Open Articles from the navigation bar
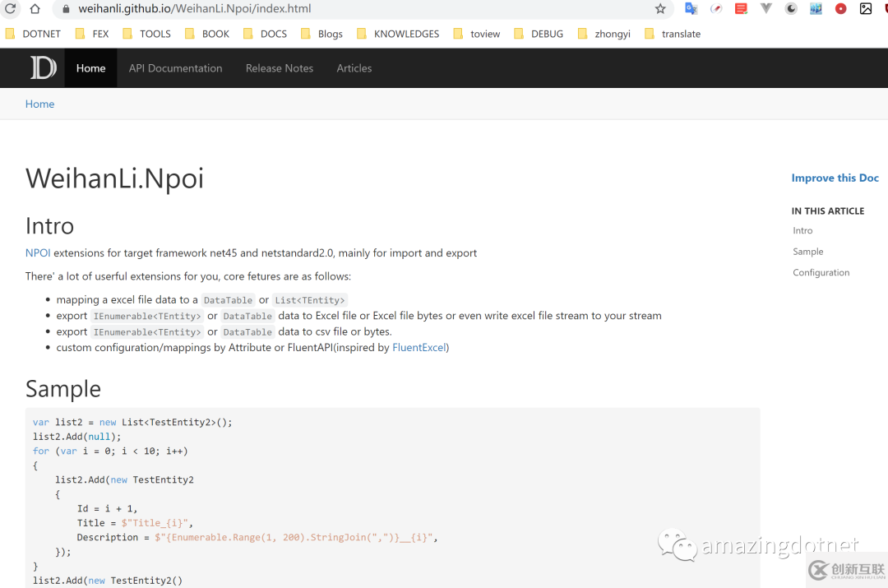Image resolution: width=888 pixels, height=588 pixels. click(x=354, y=68)
